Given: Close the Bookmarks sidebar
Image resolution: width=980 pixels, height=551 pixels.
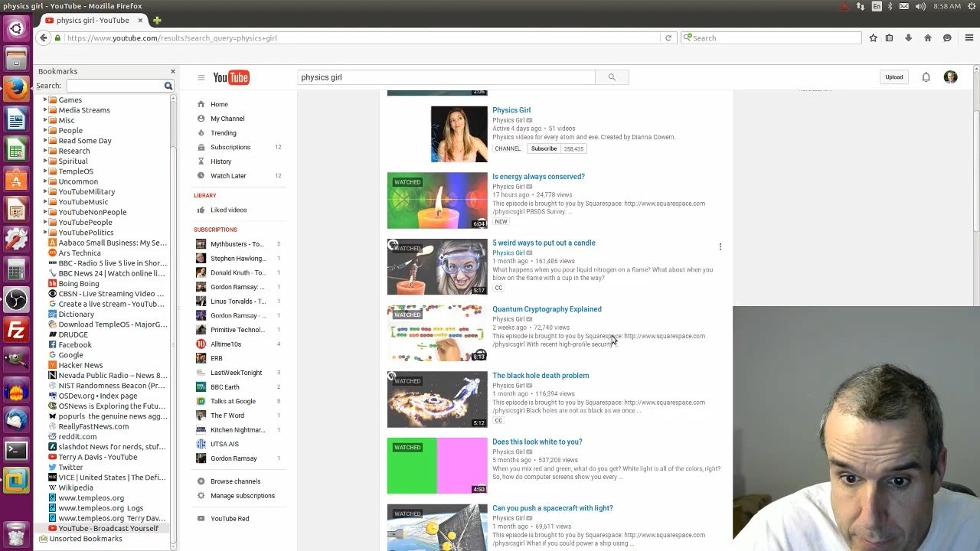Looking at the screenshot, I should 172,71.
